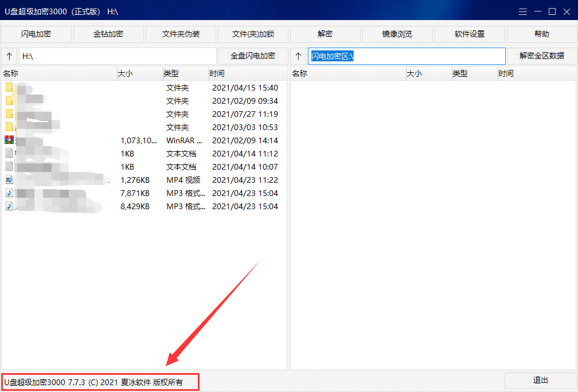This screenshot has height=392, width=578.
Task: Click the 闪电加密 button
Action: [x=36, y=34]
